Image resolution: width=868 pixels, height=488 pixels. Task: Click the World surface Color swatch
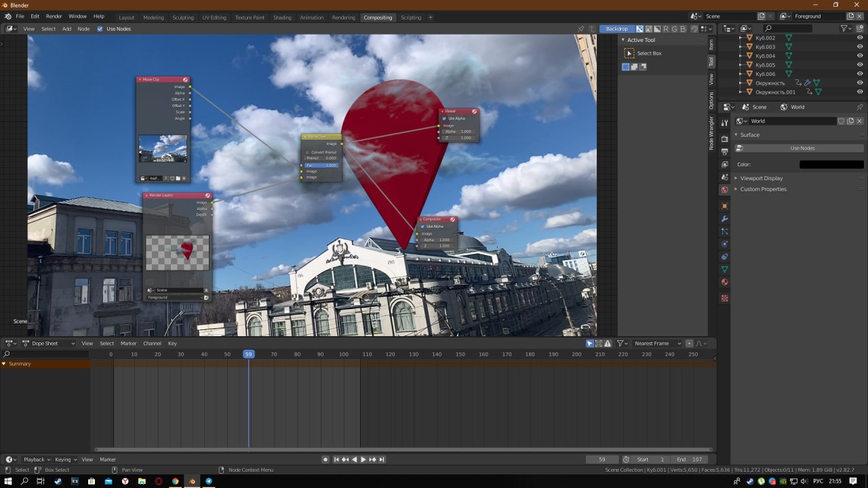pos(831,164)
